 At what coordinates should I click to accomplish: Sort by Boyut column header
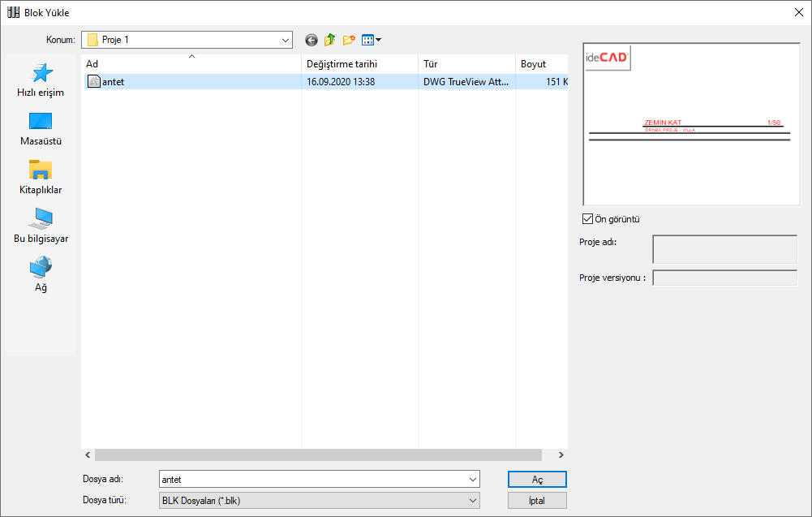542,64
